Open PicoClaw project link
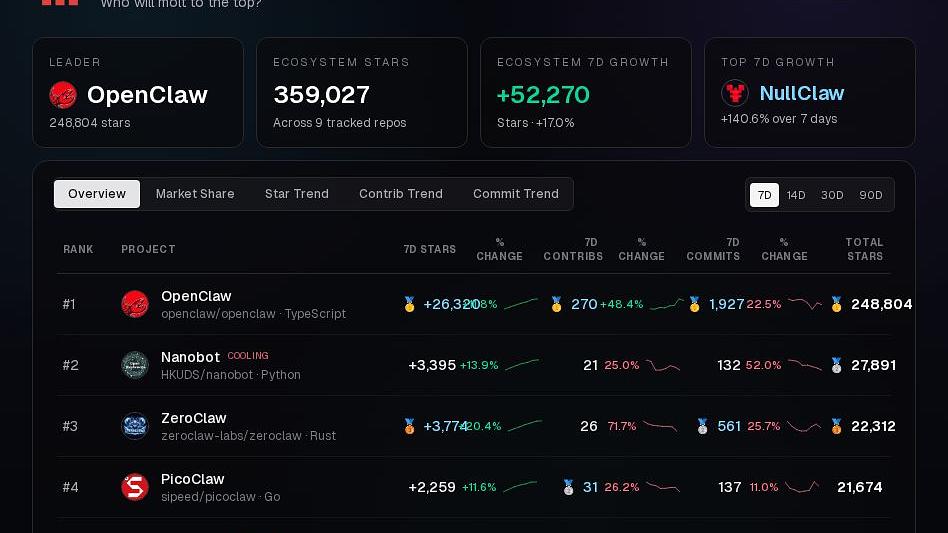 coord(192,479)
